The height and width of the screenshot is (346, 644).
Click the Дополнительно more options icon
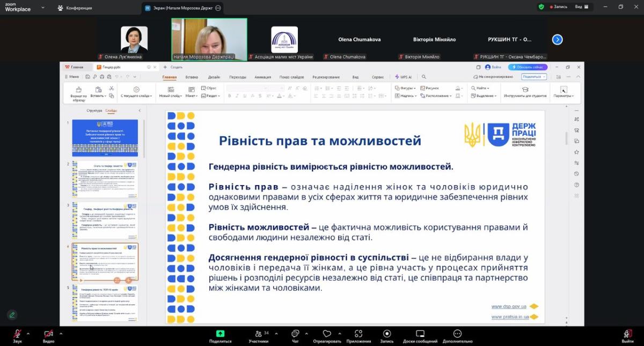coord(457,334)
